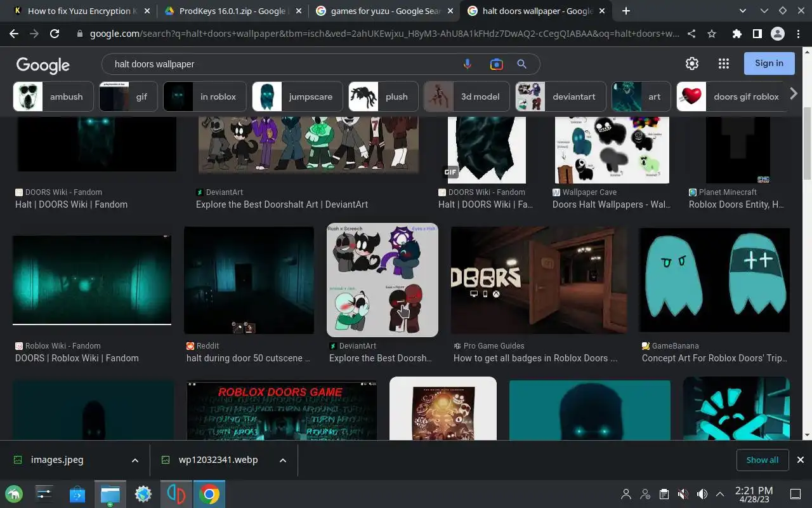Click the share page icon in address bar
The width and height of the screenshot is (812, 508).
(x=691, y=34)
